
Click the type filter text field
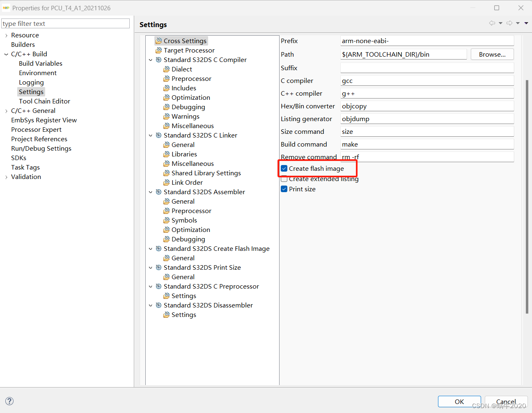(65, 23)
